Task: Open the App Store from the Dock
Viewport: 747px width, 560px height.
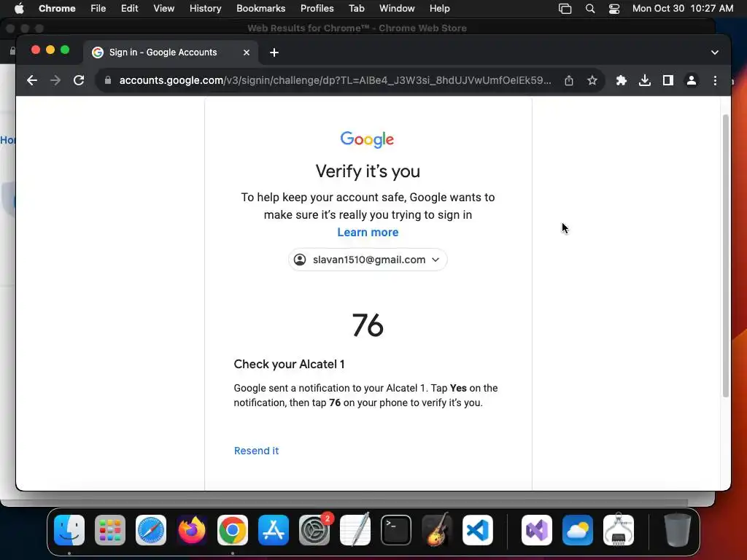Action: [274, 530]
